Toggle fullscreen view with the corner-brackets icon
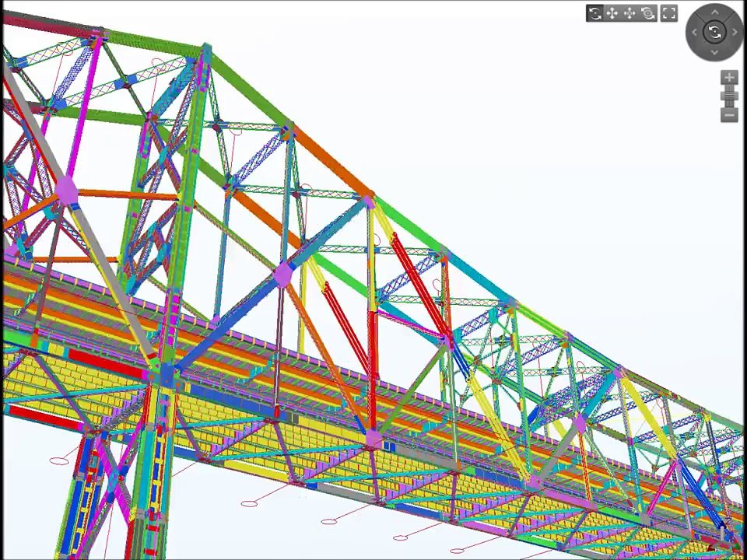Image resolution: width=747 pixels, height=560 pixels. 669,13
